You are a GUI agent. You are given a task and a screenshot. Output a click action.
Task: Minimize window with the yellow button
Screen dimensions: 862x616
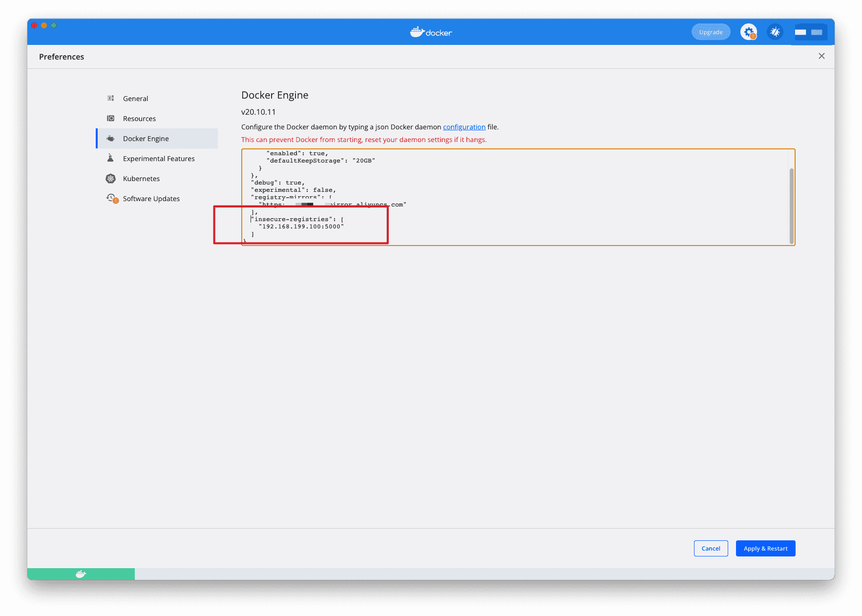click(44, 25)
